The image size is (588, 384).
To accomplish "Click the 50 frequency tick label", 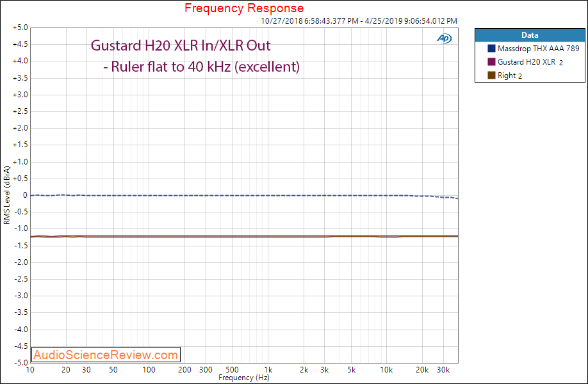I will (x=113, y=370).
